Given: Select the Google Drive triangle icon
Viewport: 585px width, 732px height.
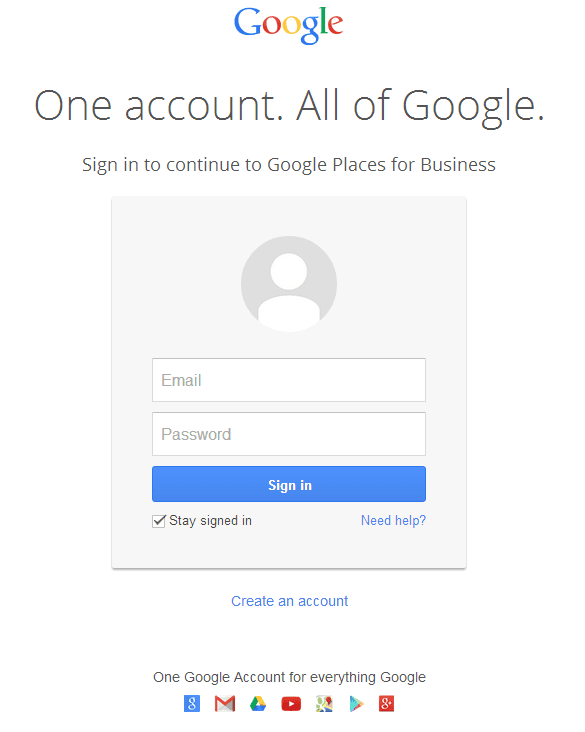Looking at the screenshot, I should point(258,704).
